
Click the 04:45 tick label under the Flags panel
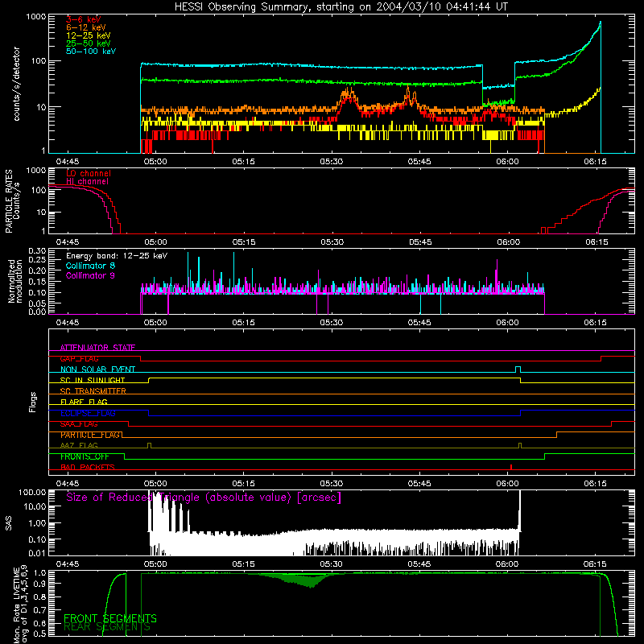pyautogui.click(x=68, y=484)
